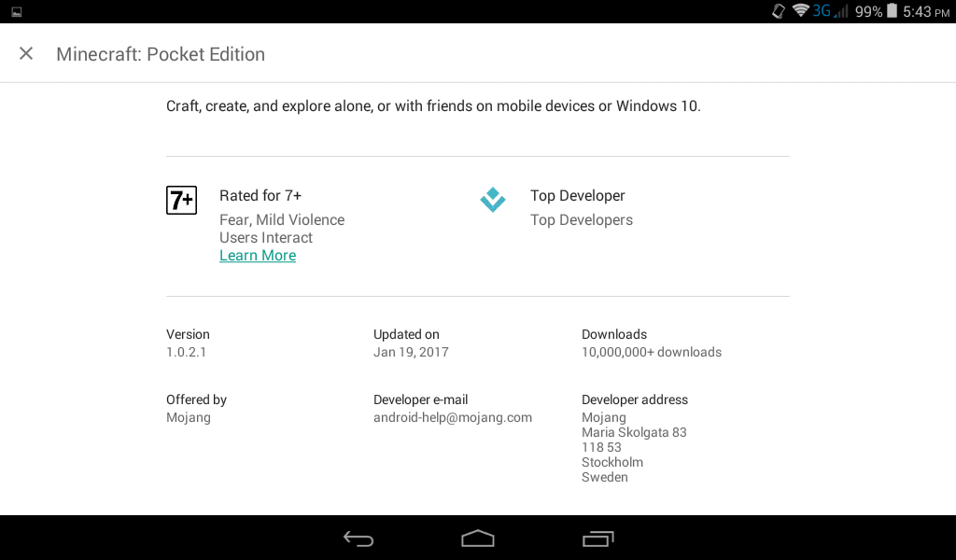Tap the Android back navigation button

(x=358, y=539)
